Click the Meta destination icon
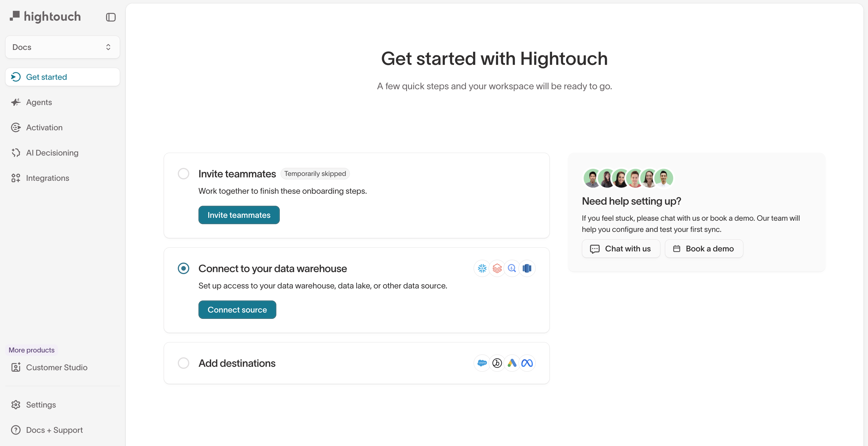868x446 pixels. [x=527, y=363]
